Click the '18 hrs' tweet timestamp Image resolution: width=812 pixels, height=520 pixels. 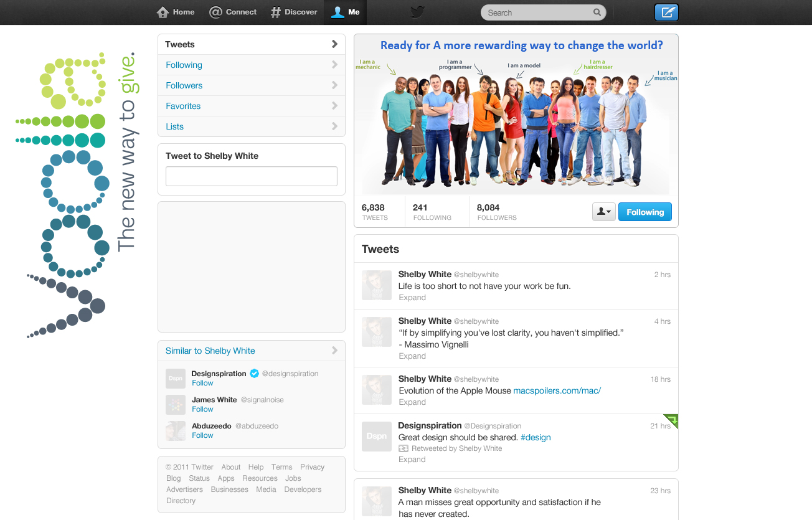tap(660, 379)
